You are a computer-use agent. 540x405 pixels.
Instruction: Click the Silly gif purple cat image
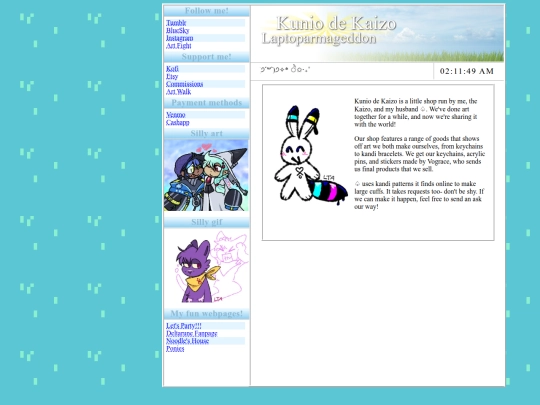(x=206, y=267)
